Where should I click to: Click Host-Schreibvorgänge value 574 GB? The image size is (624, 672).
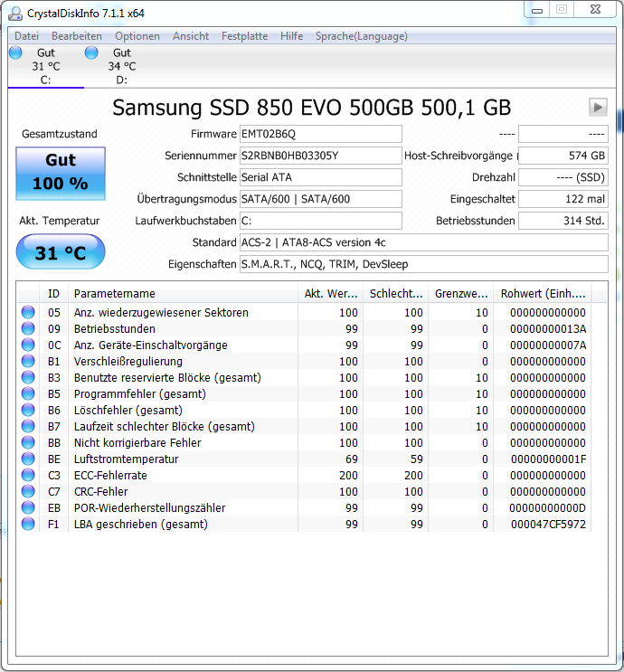pos(563,156)
